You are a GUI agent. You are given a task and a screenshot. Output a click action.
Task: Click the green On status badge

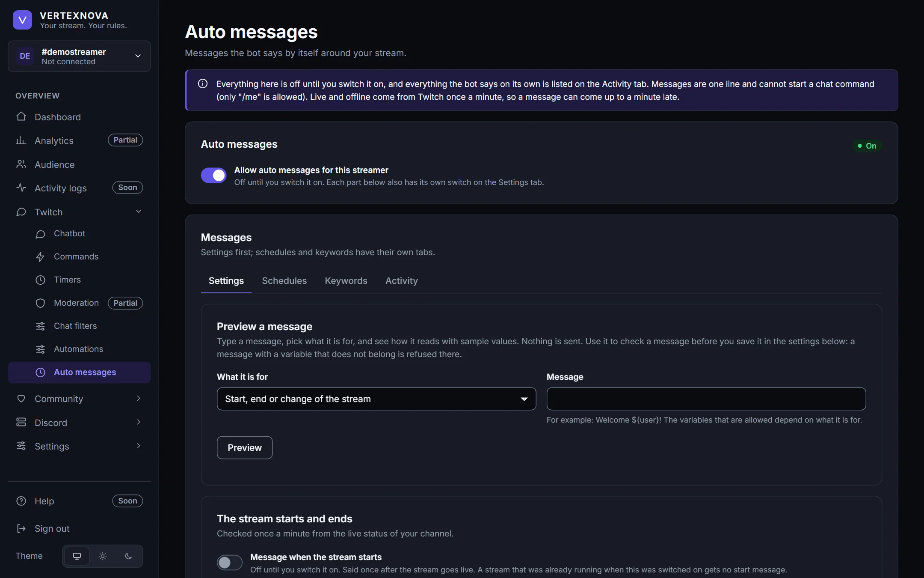[867, 146]
